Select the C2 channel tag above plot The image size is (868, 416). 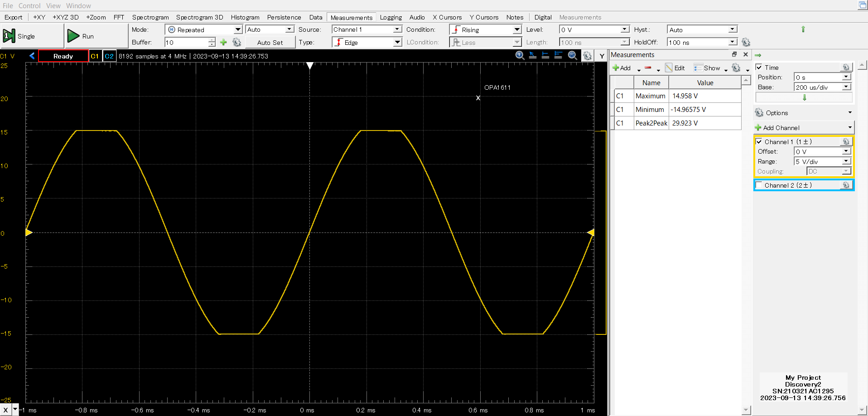click(109, 56)
